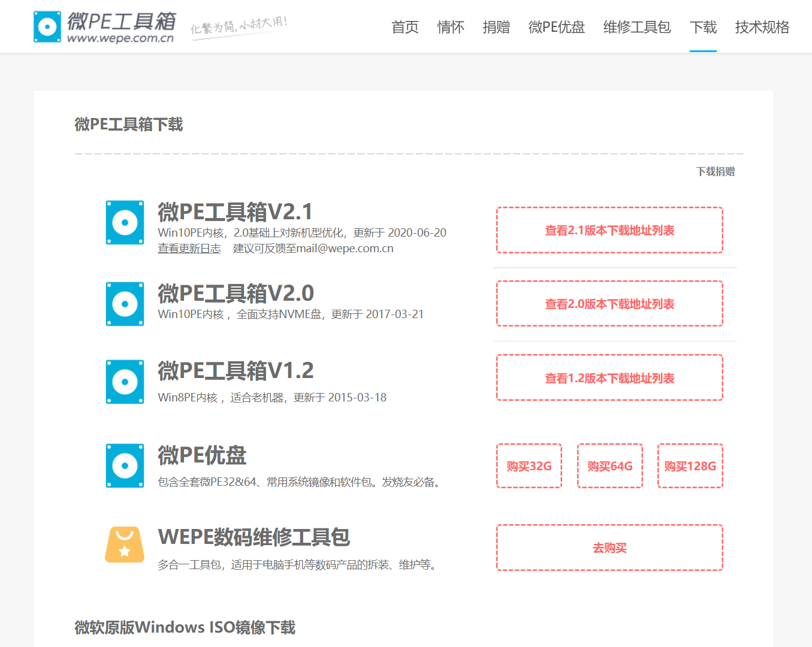
Task: Click the 微PE工具箱下载 section heading
Action: coord(129,124)
